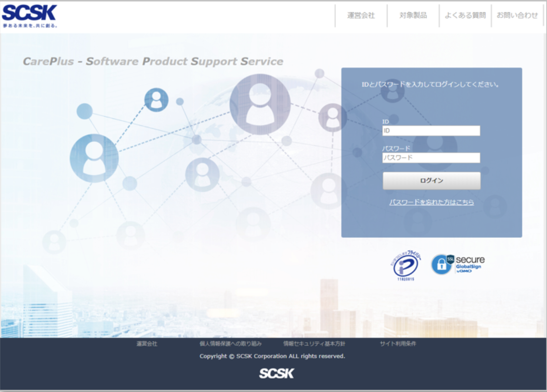Open the 情報セキュリティ基本方針 footer link

[314, 344]
